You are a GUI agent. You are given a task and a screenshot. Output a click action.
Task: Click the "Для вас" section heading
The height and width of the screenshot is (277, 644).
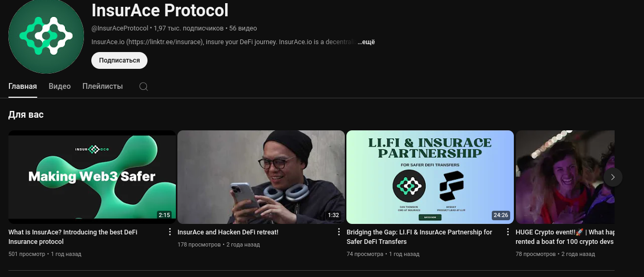pos(26,115)
